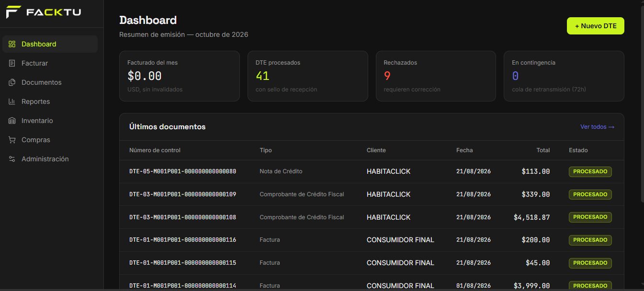Click the $4,518.87 total
This screenshot has width=644, height=291.
[x=532, y=217]
